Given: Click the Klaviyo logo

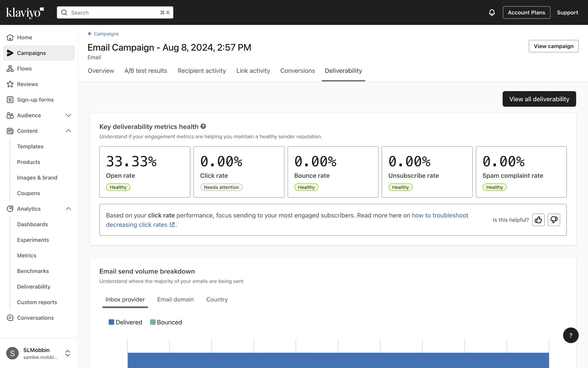Looking at the screenshot, I should 25,13.
